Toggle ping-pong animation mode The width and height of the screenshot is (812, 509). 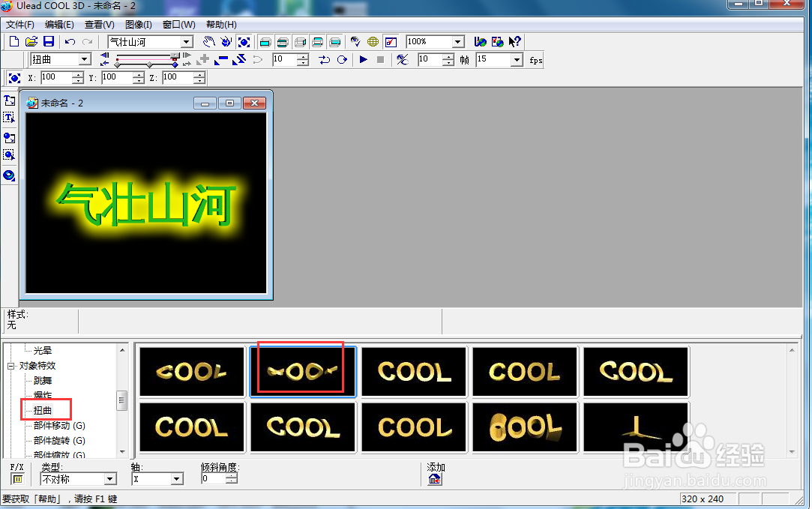tap(325, 59)
